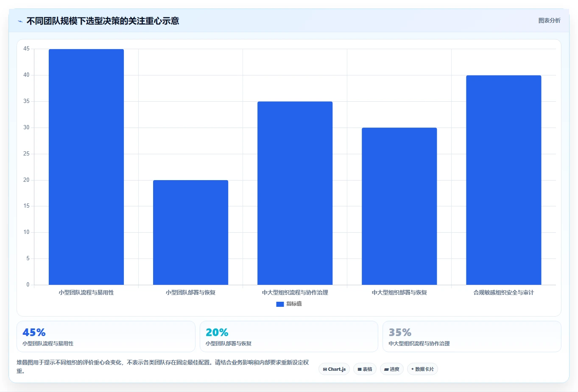This screenshot has height=392, width=578.
Task: Toggle the 指标值 legend color box
Action: (280, 304)
